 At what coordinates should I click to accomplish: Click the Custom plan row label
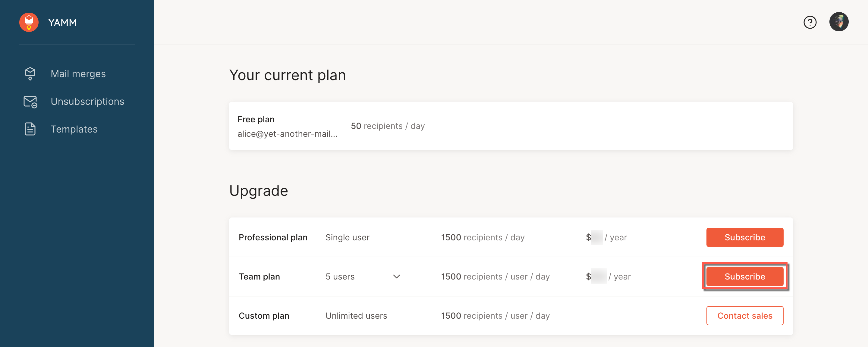(x=264, y=316)
